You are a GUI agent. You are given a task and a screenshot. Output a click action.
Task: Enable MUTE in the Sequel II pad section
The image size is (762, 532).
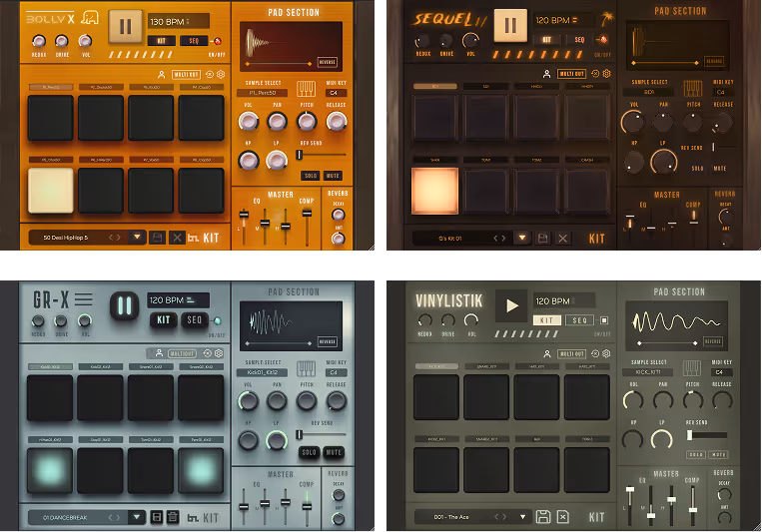coord(720,169)
